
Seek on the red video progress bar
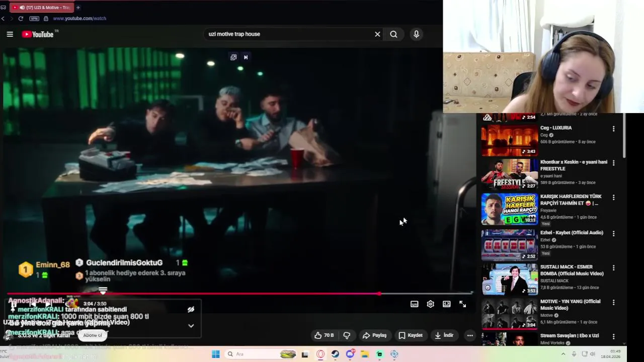[x=239, y=294]
